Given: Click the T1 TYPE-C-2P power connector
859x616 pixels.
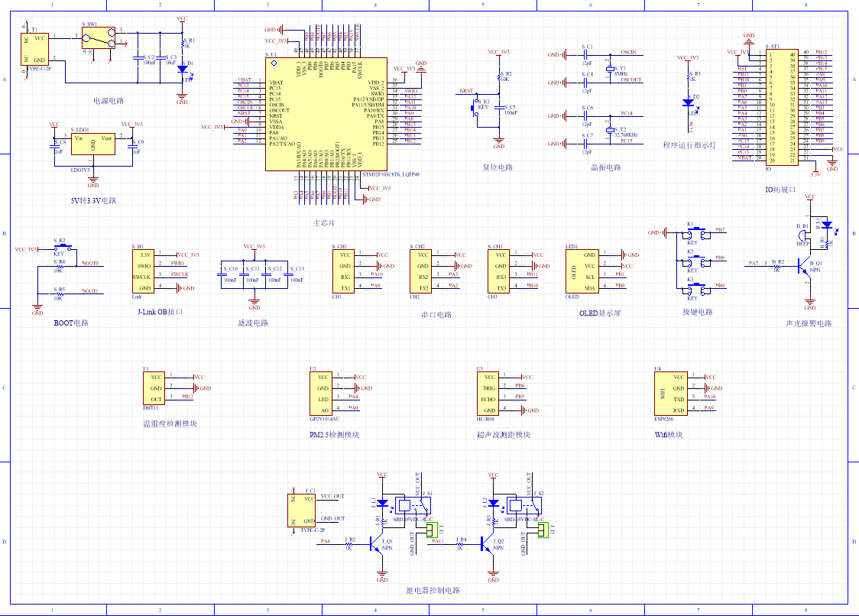Looking at the screenshot, I should tap(34, 50).
